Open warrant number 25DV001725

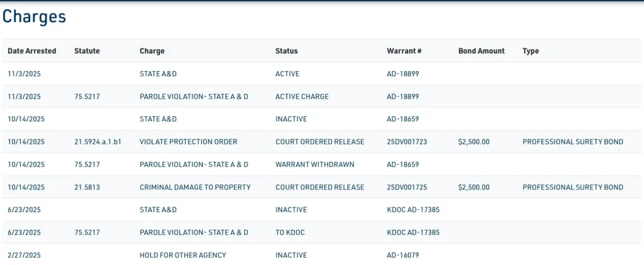click(x=406, y=187)
